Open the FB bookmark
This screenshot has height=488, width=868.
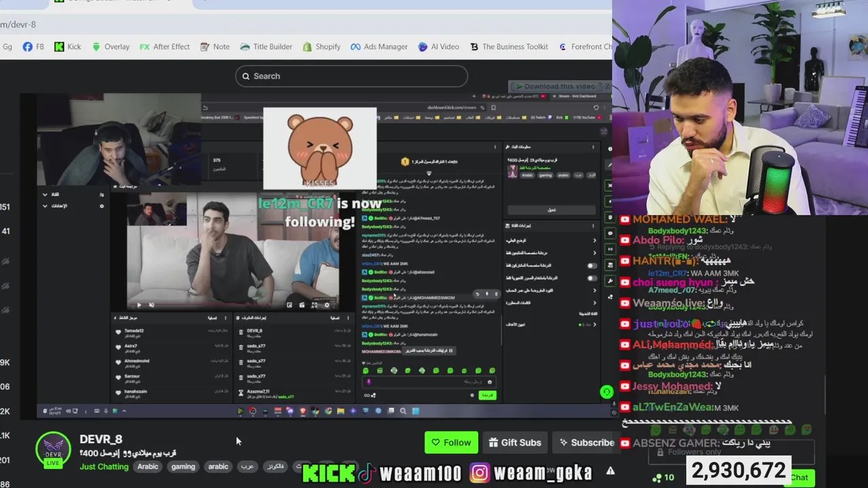(33, 47)
